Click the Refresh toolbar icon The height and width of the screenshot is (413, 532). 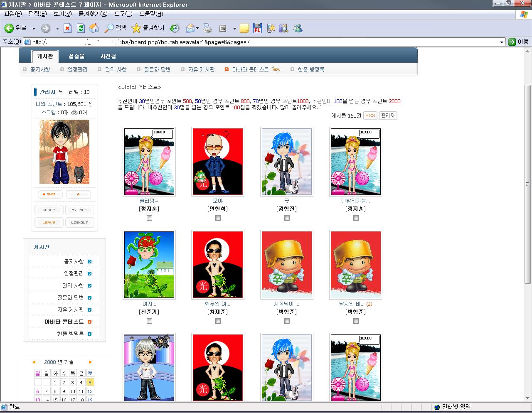[x=81, y=28]
